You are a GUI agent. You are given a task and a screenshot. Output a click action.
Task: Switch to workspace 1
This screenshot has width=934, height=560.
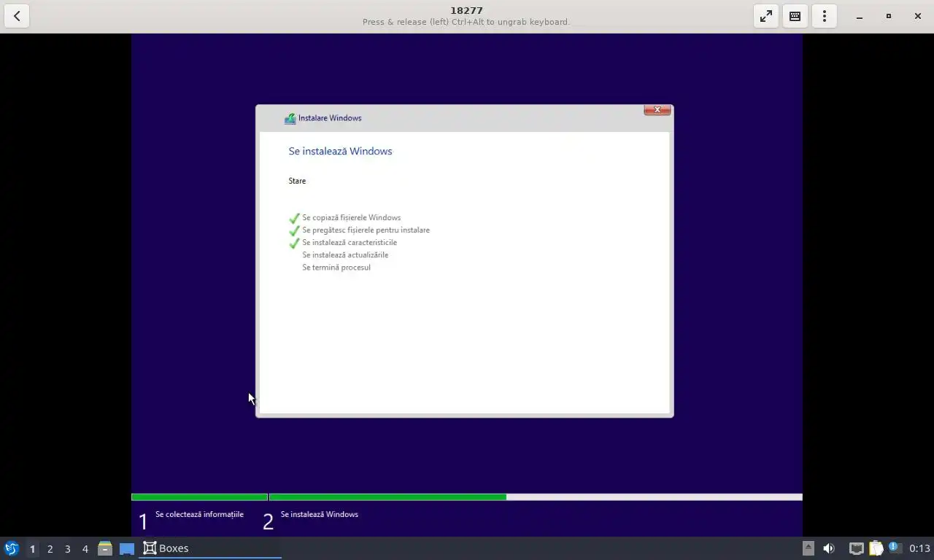click(32, 548)
